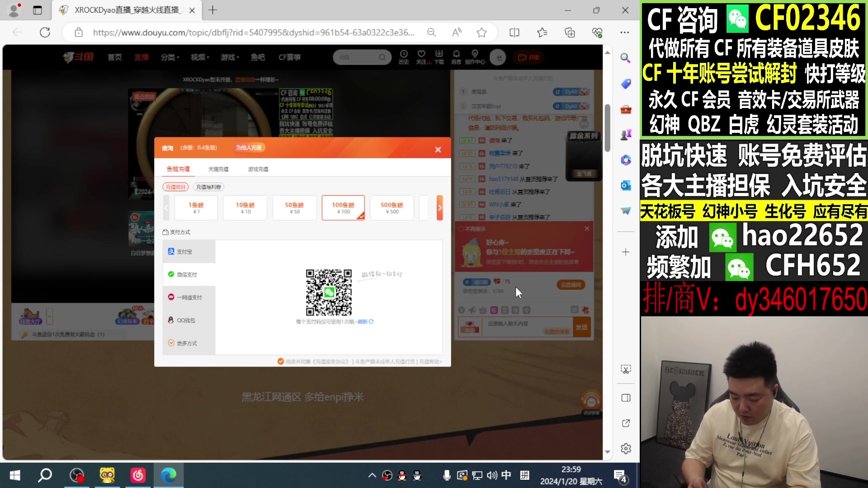Expand 更多方式 (more payment methods)
Screen dimensions: 868x488
pyautogui.click(x=189, y=343)
